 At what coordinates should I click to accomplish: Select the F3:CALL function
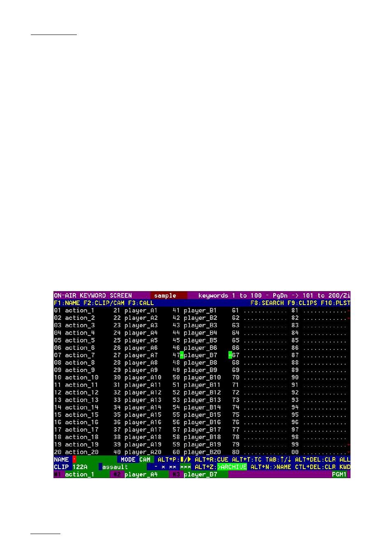pyautogui.click(x=141, y=303)
